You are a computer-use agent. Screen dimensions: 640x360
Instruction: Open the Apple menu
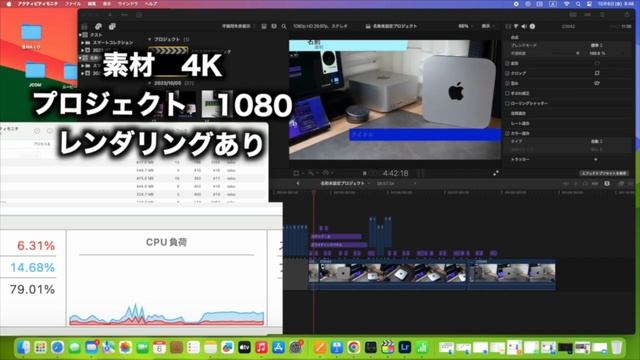pyautogui.click(x=9, y=4)
